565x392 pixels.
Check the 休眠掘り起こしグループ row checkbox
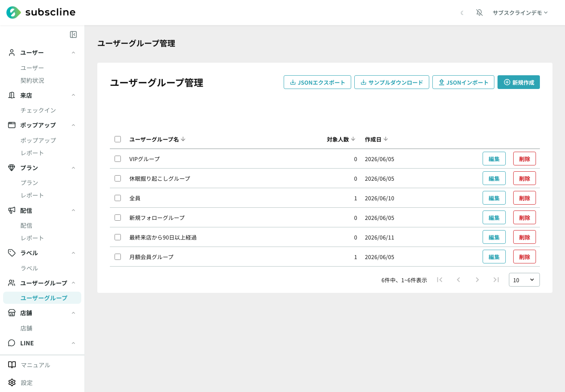[x=118, y=178]
